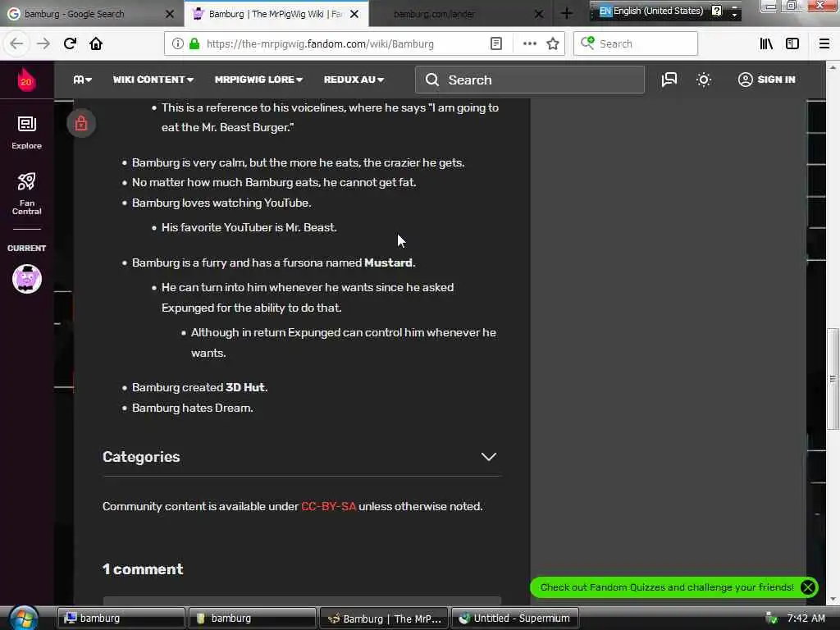Toggle light theme with sun icon
840x630 pixels.
704,80
